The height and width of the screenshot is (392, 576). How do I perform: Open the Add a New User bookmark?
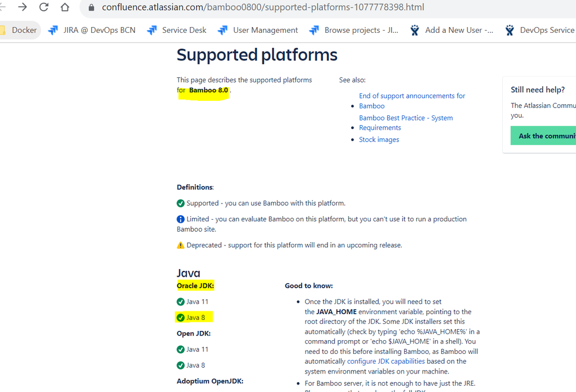pos(452,30)
